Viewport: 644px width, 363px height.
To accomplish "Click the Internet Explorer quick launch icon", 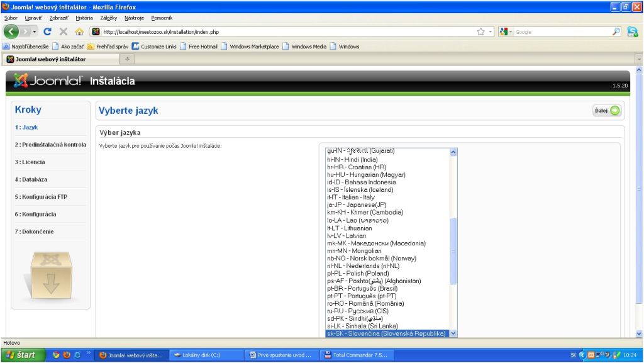I will coord(77,355).
